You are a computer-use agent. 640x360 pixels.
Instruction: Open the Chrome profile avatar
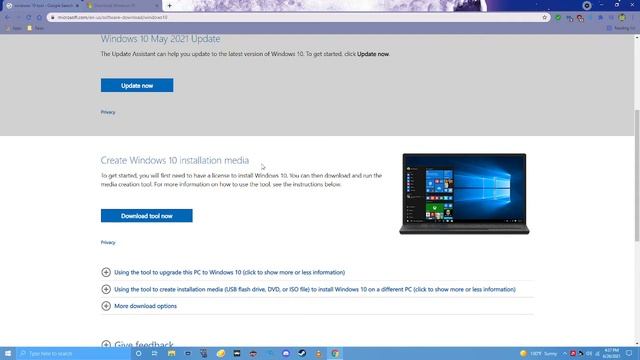622,18
